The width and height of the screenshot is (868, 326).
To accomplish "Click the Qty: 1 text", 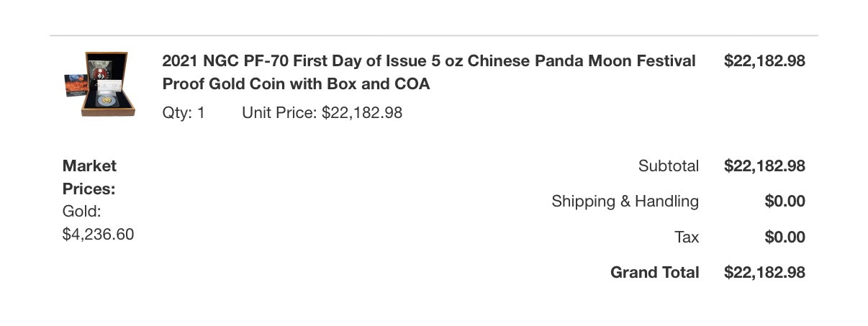I will tap(184, 113).
